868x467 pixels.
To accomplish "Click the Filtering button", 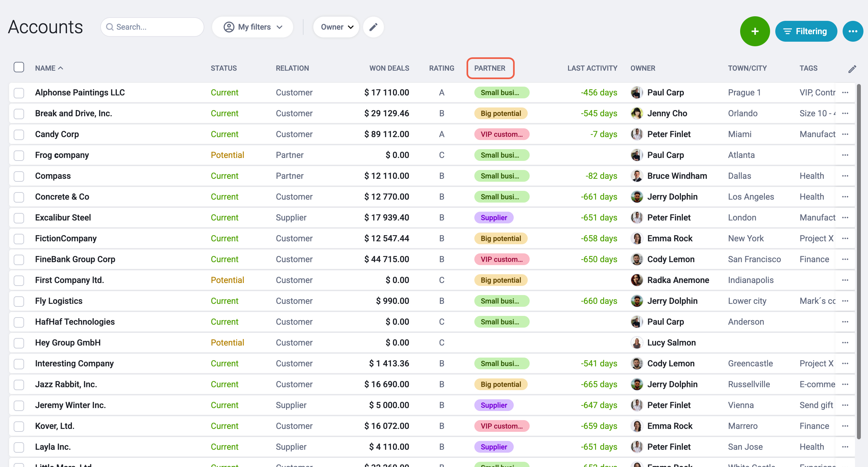I will pos(806,31).
